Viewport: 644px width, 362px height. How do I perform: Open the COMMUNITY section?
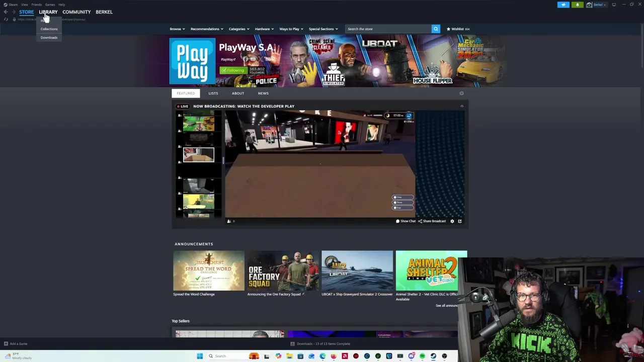pyautogui.click(x=76, y=12)
